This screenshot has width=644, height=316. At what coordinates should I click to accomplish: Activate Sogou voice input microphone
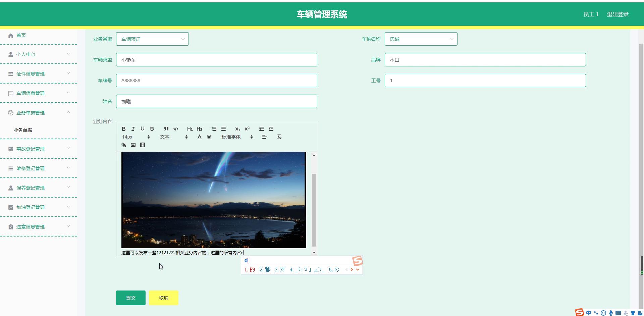[x=611, y=313]
